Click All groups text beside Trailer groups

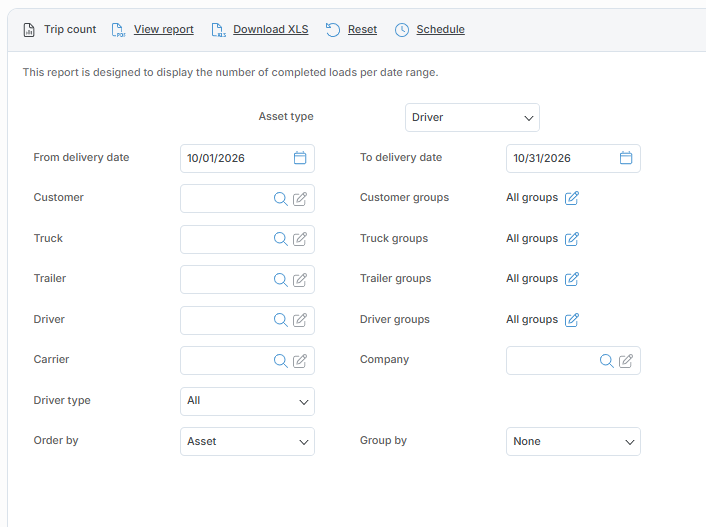pos(532,278)
